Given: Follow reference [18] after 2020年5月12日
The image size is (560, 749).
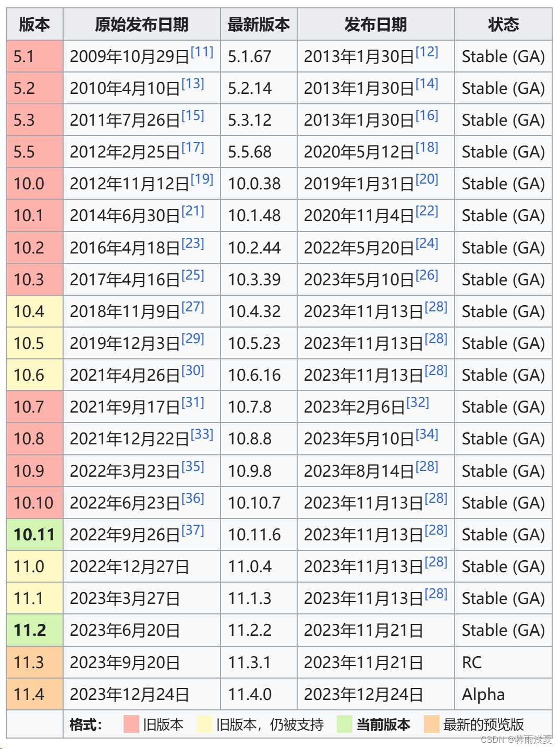Looking at the screenshot, I should 427,147.
